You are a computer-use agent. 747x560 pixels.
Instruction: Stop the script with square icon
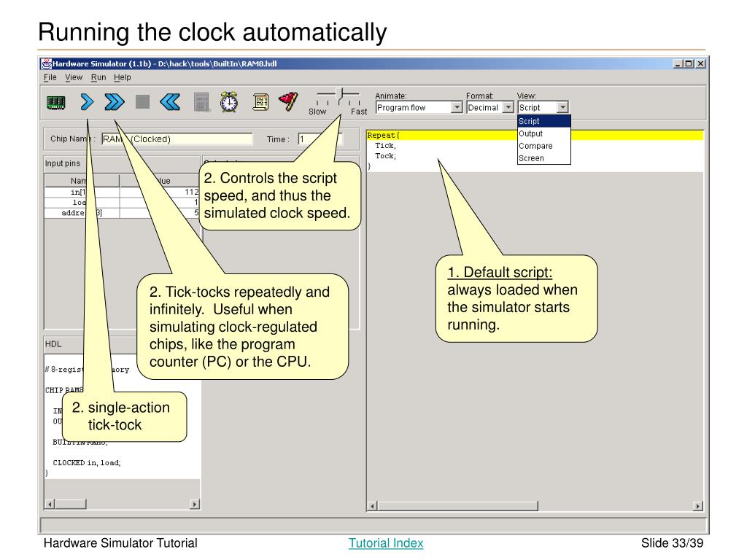(x=142, y=101)
